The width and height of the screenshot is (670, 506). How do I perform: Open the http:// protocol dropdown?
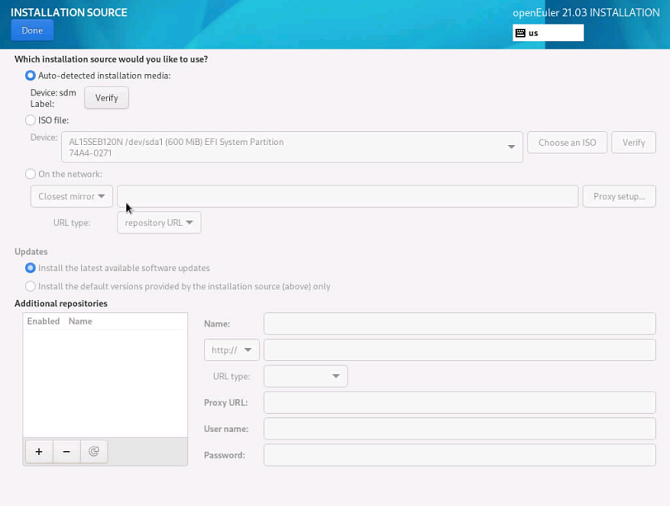click(231, 350)
